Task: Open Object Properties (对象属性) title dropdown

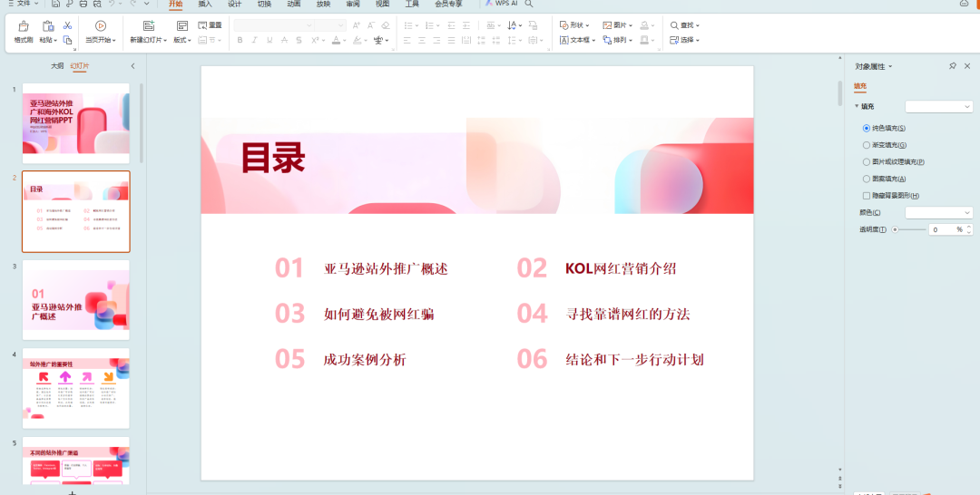Action: [x=891, y=67]
